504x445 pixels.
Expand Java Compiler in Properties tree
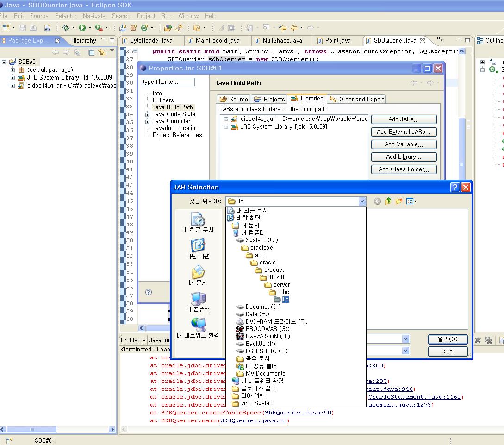click(x=147, y=122)
